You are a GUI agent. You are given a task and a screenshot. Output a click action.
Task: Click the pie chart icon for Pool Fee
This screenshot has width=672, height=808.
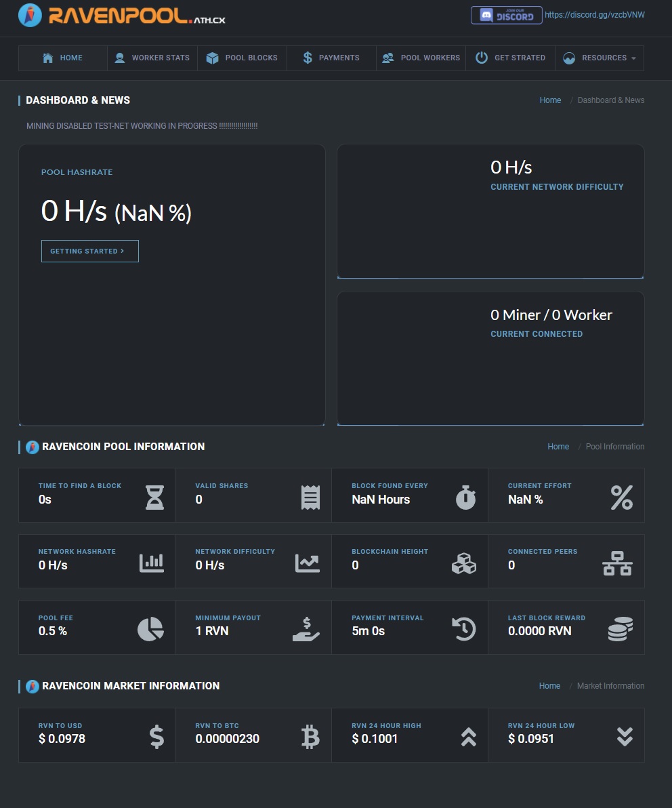pyautogui.click(x=150, y=629)
